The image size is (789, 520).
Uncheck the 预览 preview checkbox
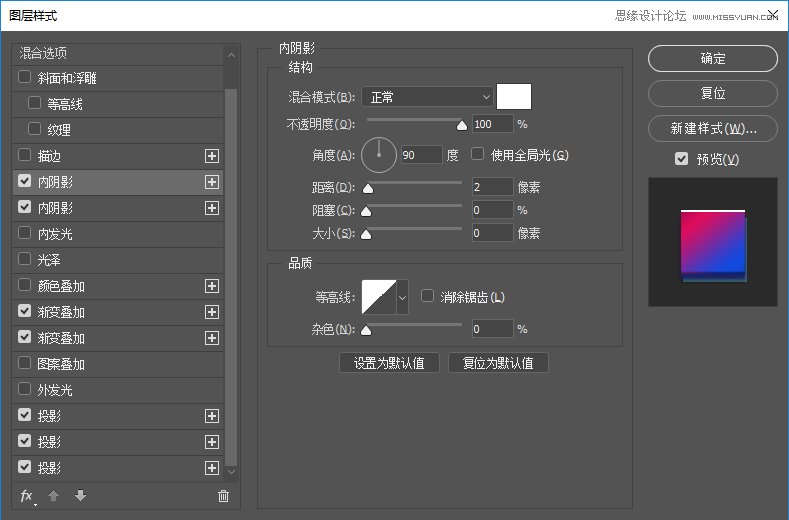coord(682,159)
